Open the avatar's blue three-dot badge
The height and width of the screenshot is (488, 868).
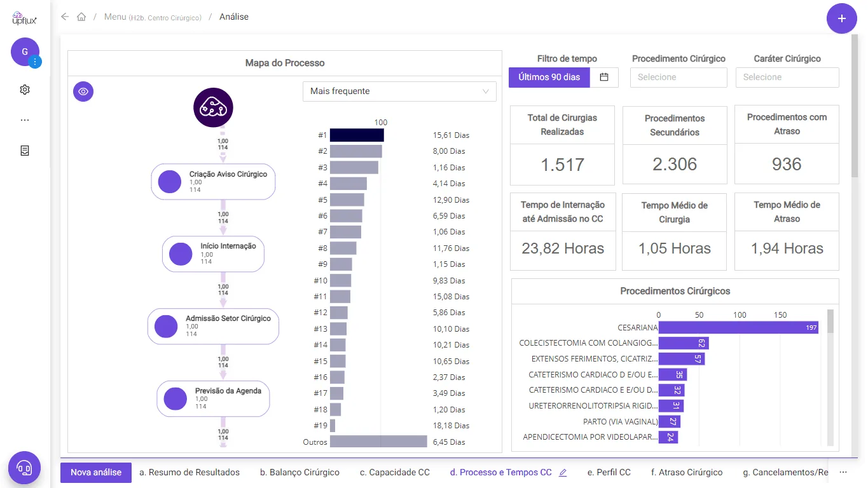pos(35,62)
